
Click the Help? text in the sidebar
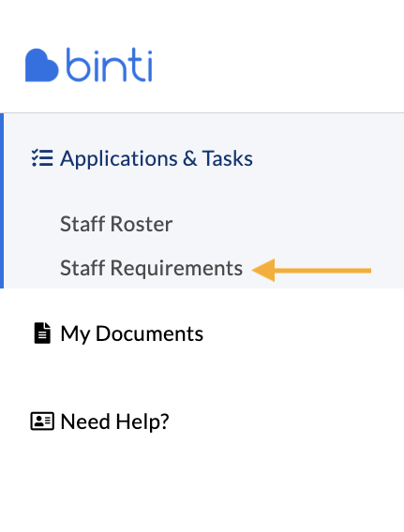[x=142, y=421]
